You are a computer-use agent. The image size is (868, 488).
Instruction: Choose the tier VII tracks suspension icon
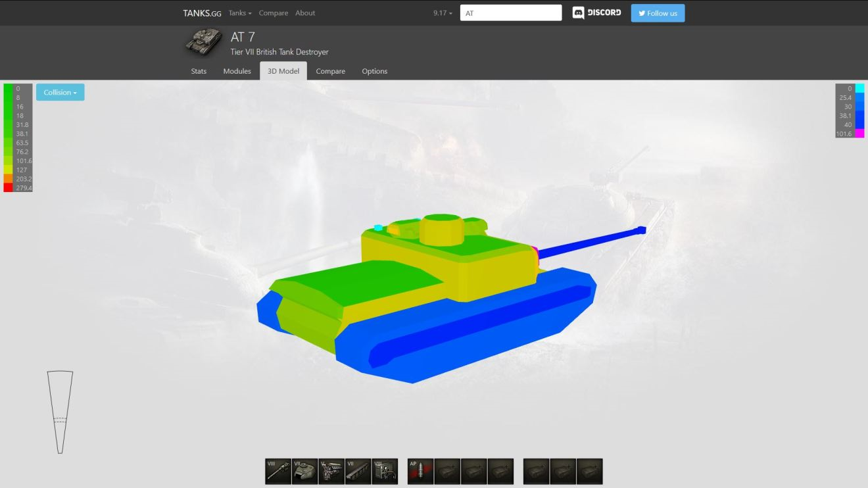(358, 472)
